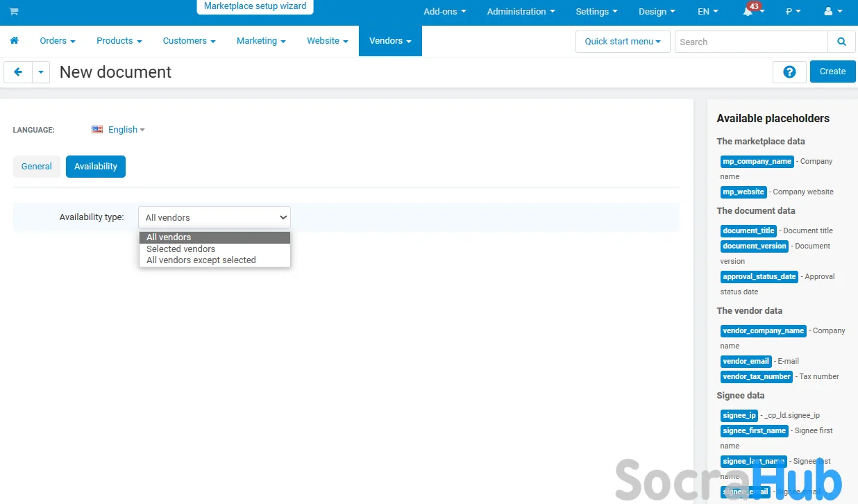Pick 'All vendors except selected' option

(201, 260)
